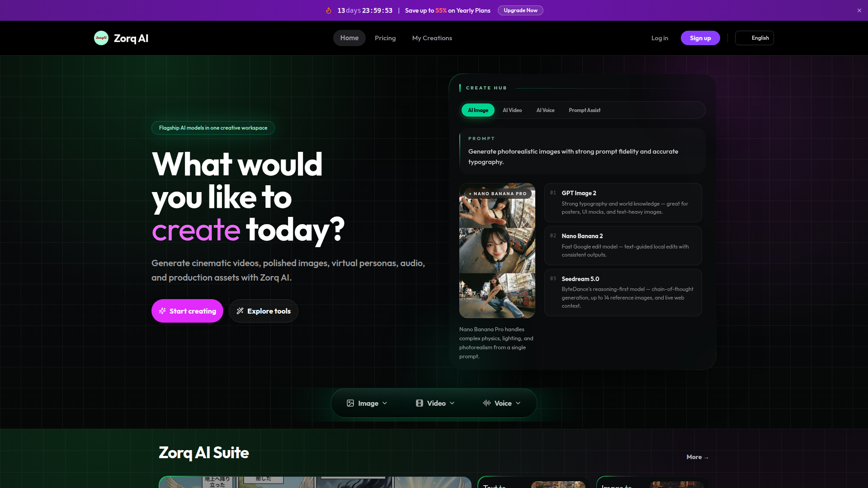Click the film icon beside Video
Screen dimensions: 868x488
420,403
